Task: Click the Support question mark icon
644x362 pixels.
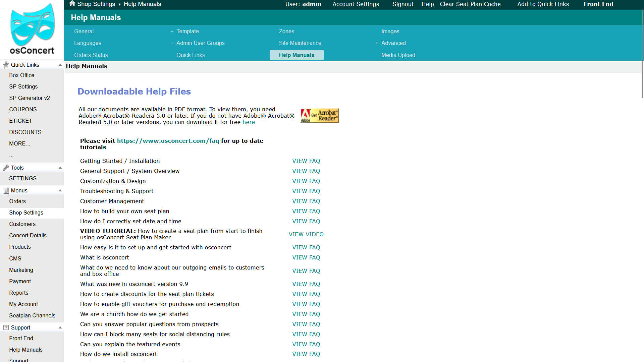Action: 6,327
